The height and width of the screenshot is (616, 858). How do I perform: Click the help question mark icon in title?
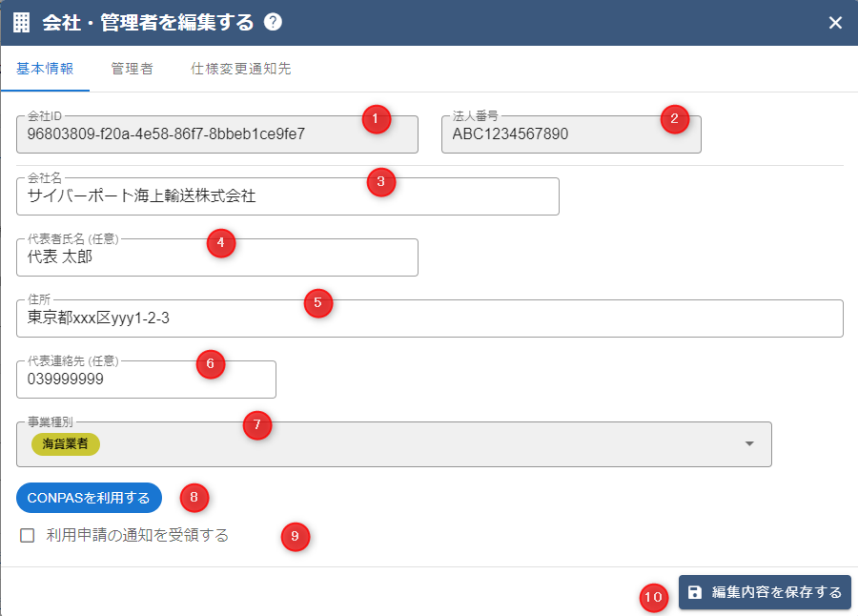coord(273,22)
